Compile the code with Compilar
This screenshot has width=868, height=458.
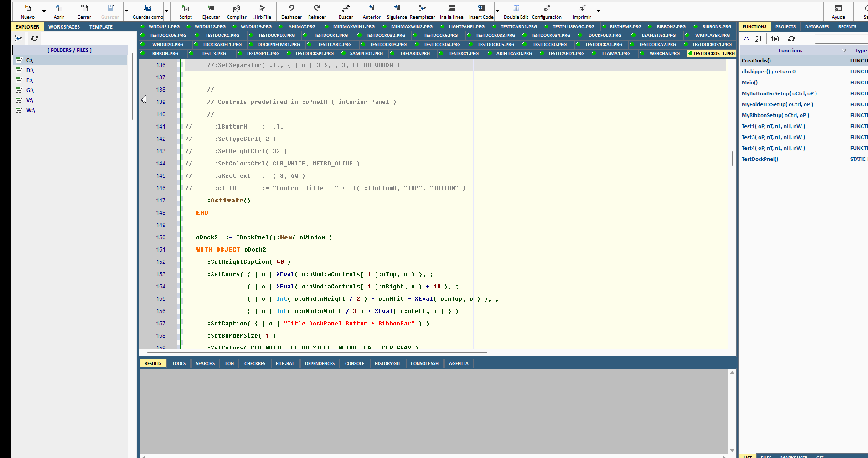[237, 11]
